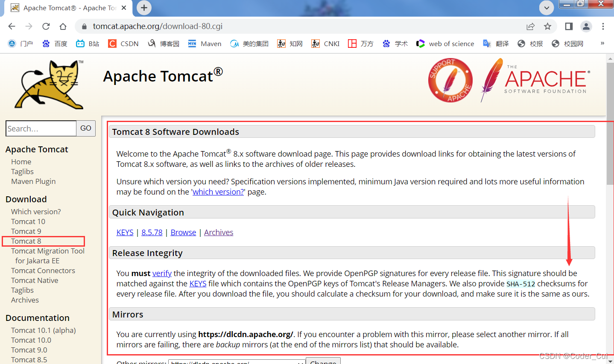Viewport: 614px width, 364px height.
Task: Click the site lock security icon
Action: (84, 26)
